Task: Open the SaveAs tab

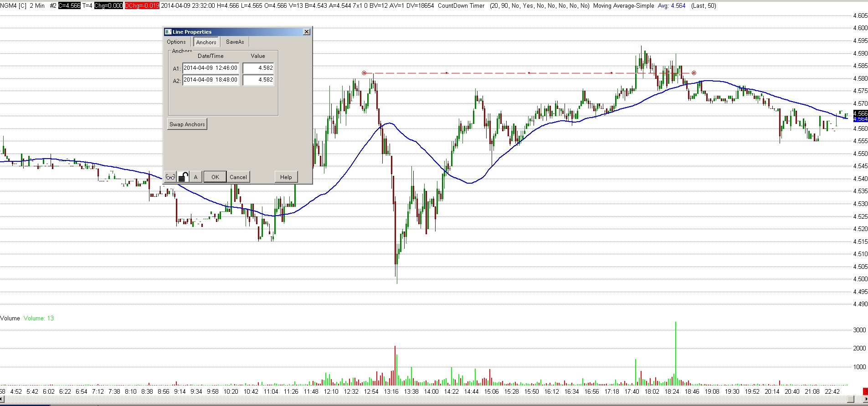Action: coord(235,42)
